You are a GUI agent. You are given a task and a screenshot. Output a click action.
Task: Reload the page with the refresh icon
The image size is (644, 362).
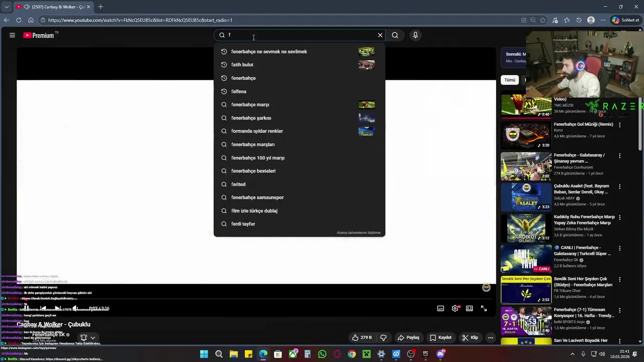[x=19, y=20]
